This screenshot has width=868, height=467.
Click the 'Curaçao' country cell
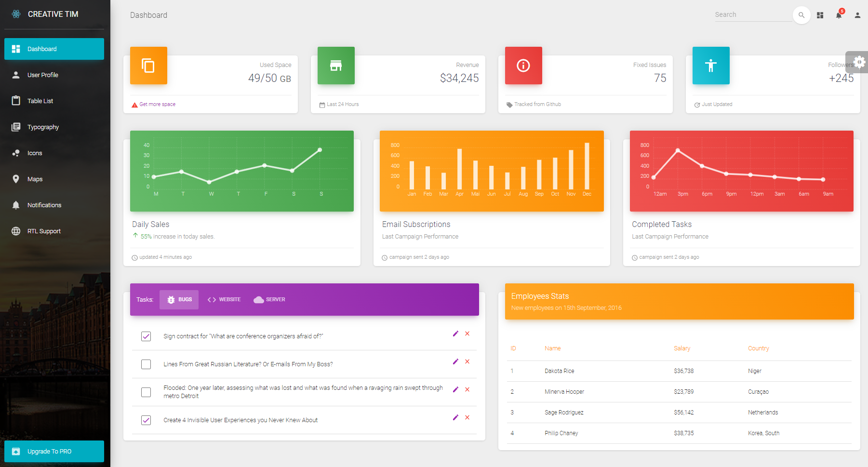pos(759,392)
